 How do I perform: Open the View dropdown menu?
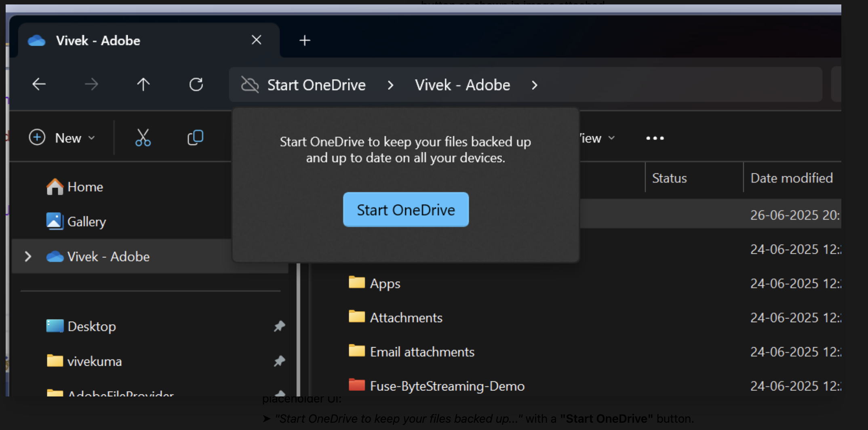(x=598, y=138)
